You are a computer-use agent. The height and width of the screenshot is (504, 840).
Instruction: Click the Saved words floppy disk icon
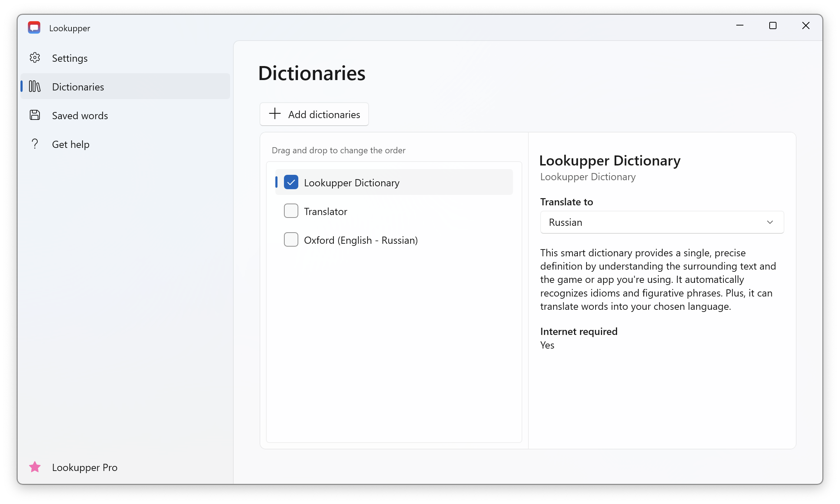point(35,115)
